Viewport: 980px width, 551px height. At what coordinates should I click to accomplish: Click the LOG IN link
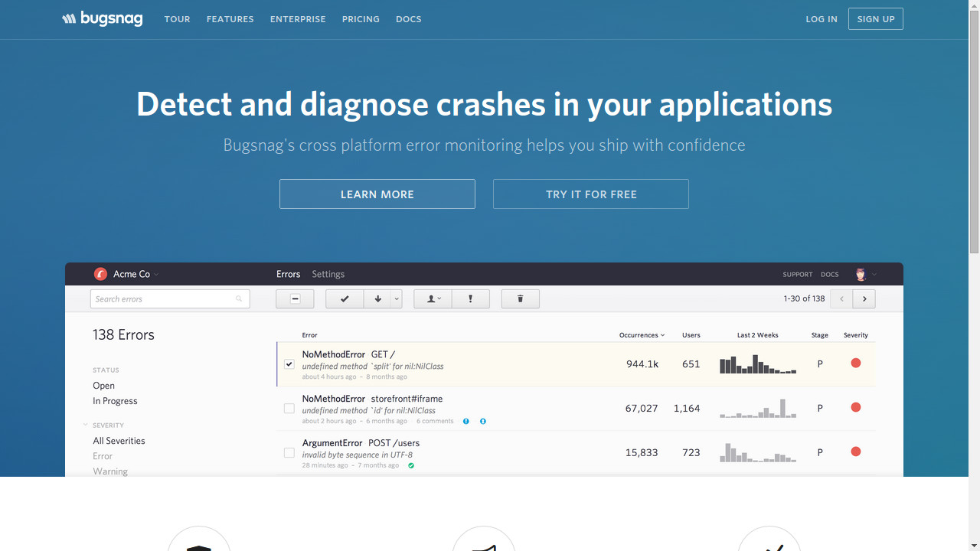click(x=822, y=19)
